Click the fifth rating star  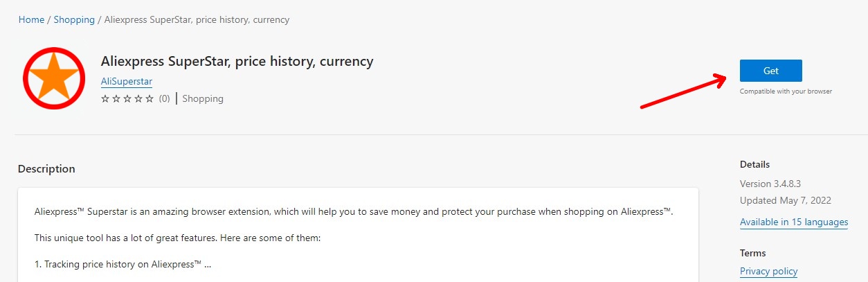pyautogui.click(x=150, y=99)
